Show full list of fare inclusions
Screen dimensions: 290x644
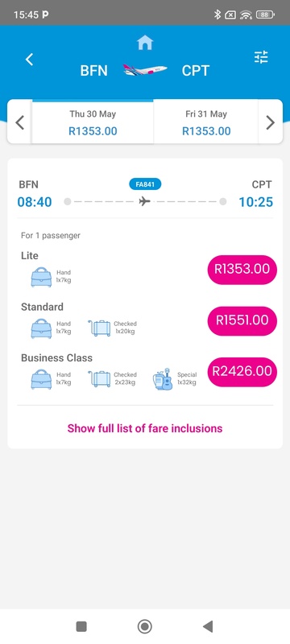[145, 428]
